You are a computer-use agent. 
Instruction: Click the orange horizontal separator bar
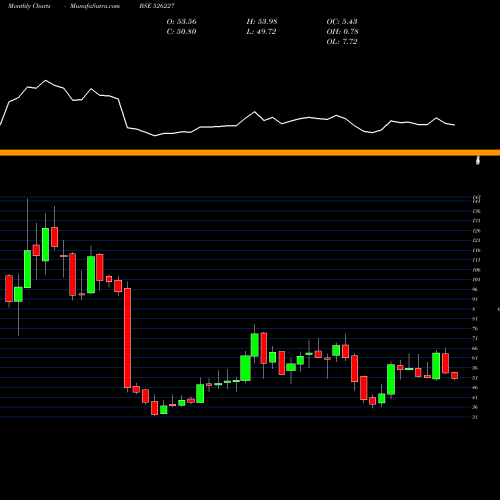click(x=250, y=153)
